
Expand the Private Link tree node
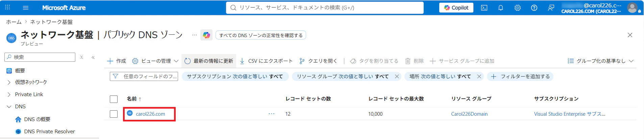click(9, 94)
